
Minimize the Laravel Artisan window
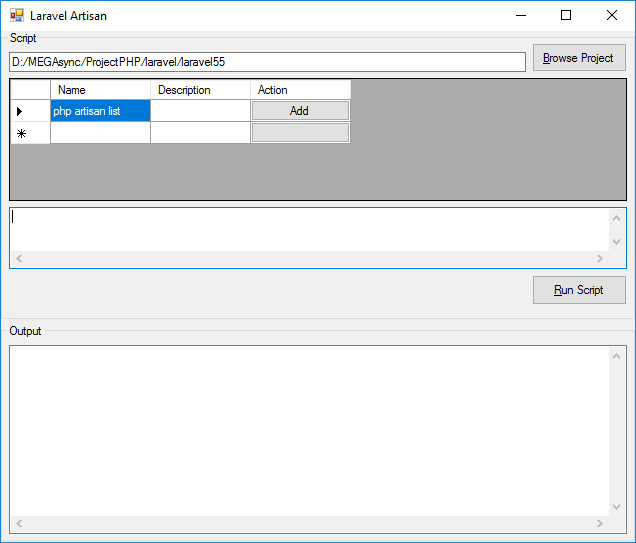point(521,15)
